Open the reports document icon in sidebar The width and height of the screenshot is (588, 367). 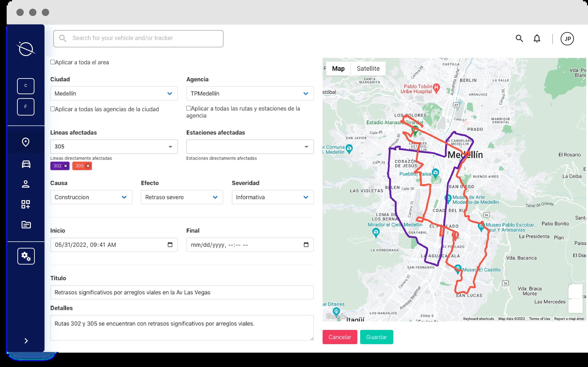tap(26, 225)
